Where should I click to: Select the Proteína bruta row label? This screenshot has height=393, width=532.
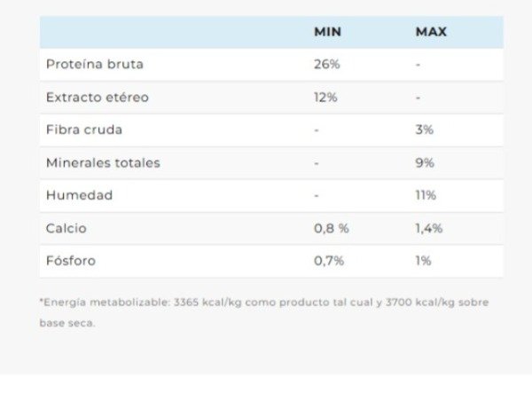94,65
